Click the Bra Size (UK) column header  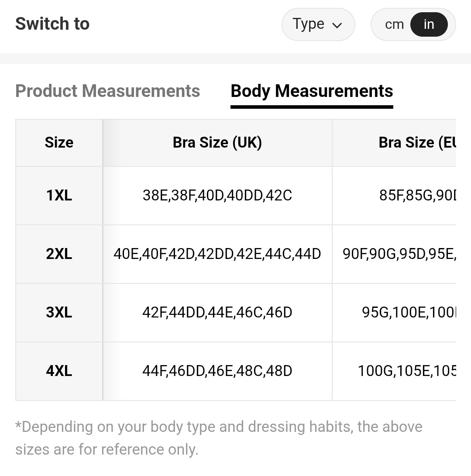[217, 142]
